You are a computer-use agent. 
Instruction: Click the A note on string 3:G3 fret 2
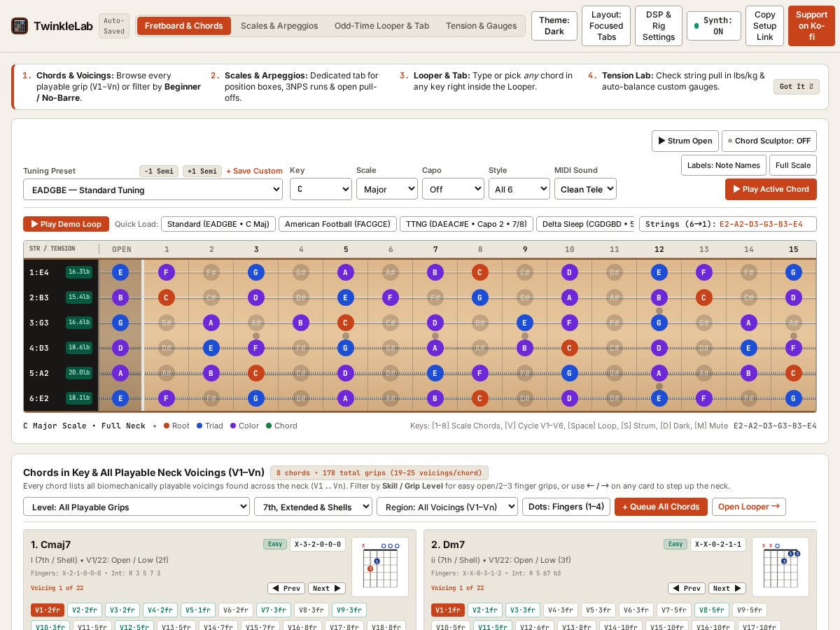pos(211,323)
